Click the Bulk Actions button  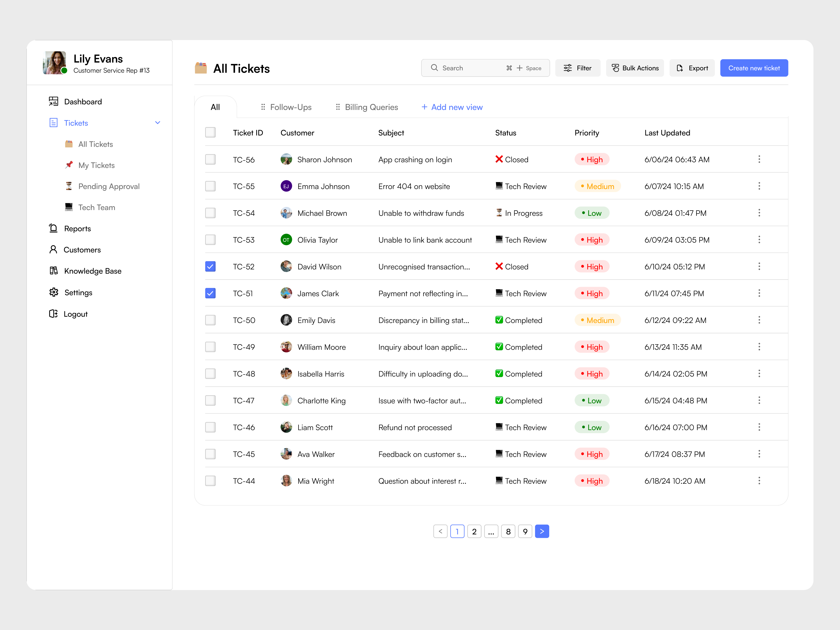coord(635,68)
